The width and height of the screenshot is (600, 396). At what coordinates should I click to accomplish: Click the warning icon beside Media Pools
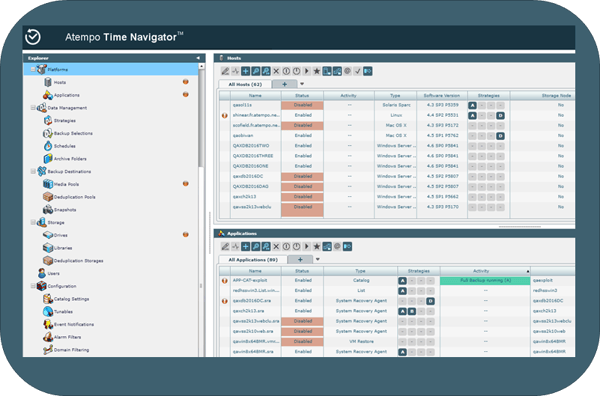186,184
